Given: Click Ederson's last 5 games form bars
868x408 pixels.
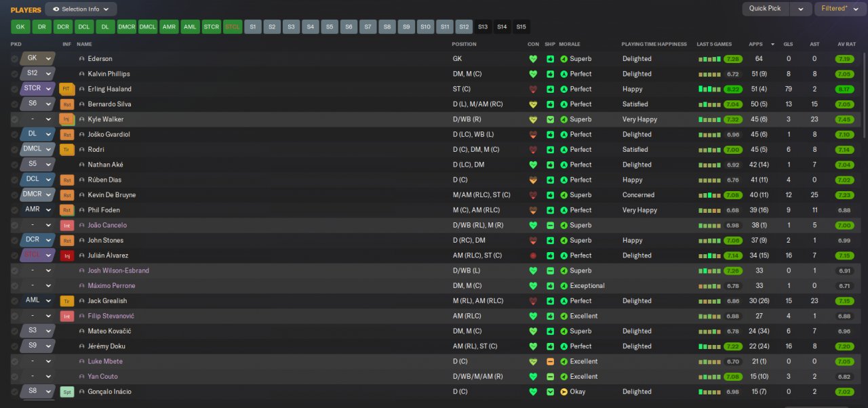Looking at the screenshot, I should (x=709, y=59).
